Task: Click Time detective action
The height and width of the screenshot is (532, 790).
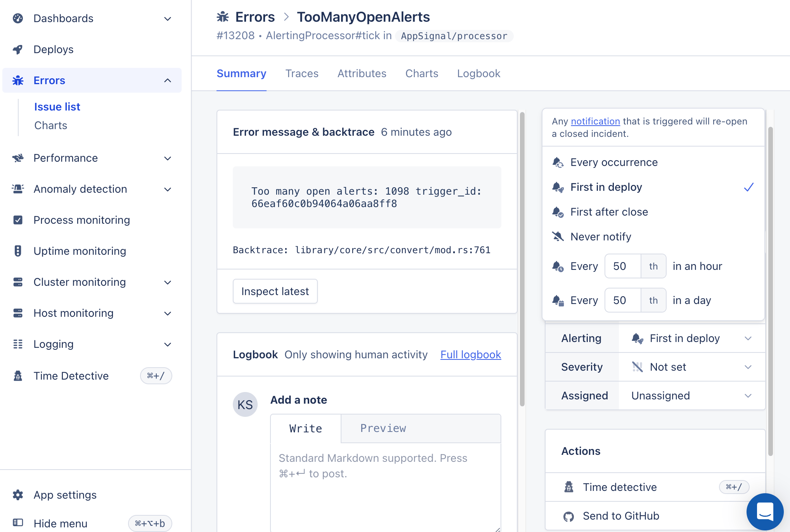Action: pos(655,487)
